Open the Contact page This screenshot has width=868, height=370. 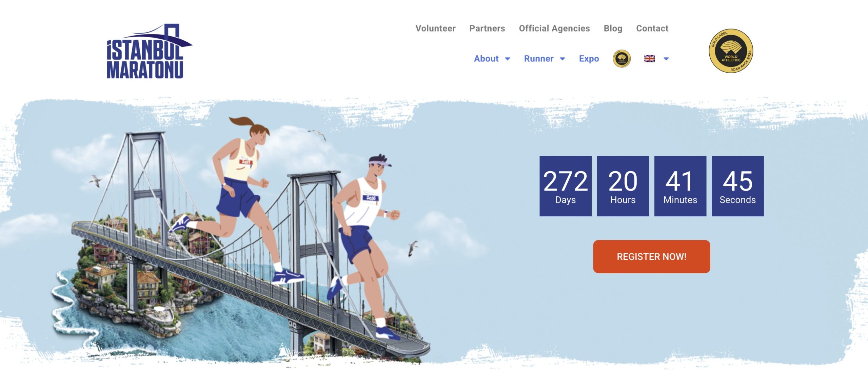pyautogui.click(x=652, y=28)
